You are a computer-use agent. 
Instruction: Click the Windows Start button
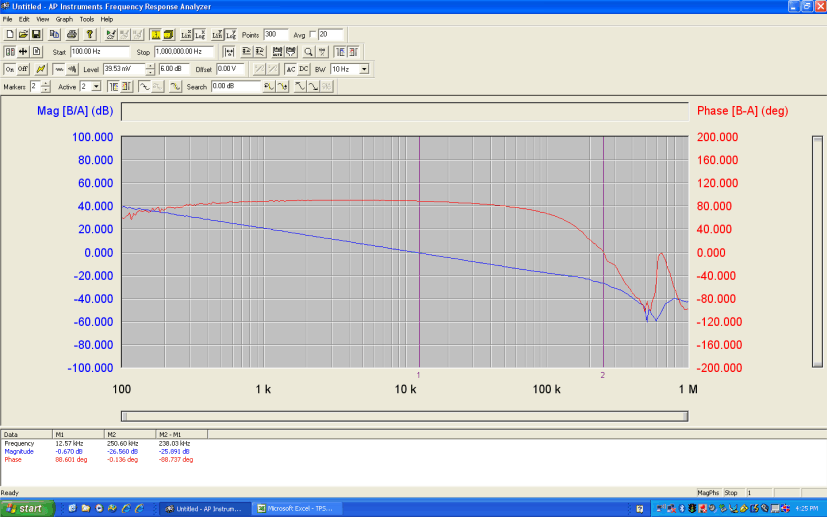click(25, 508)
